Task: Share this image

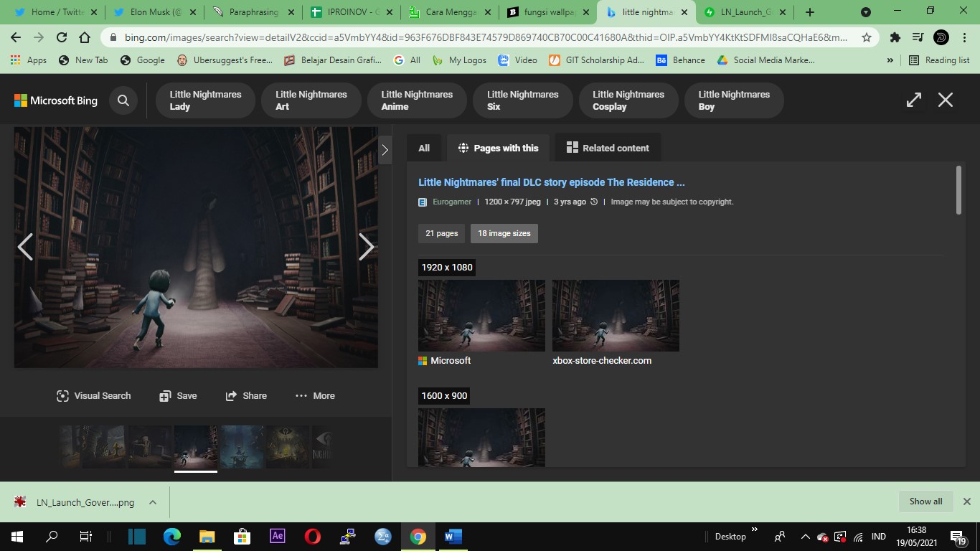Action: pyautogui.click(x=246, y=396)
